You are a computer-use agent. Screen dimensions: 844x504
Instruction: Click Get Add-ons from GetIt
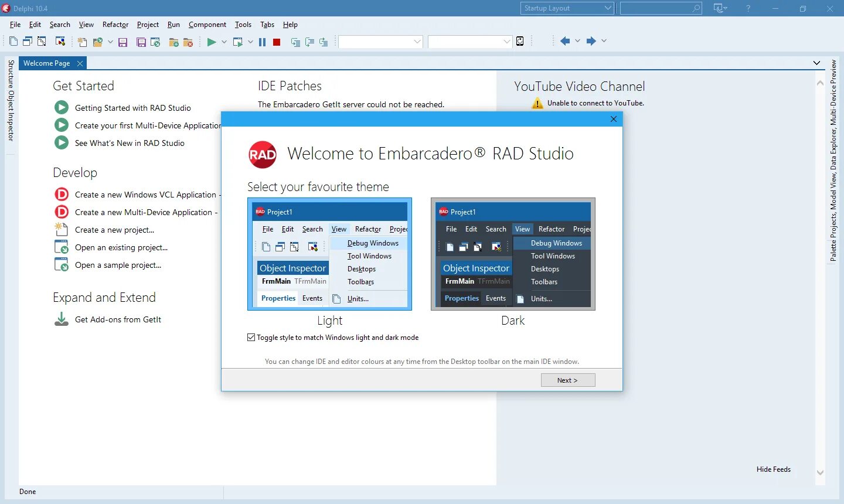tap(118, 319)
